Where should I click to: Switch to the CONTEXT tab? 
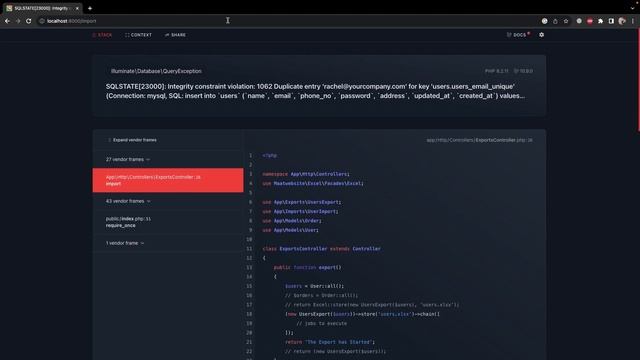138,35
